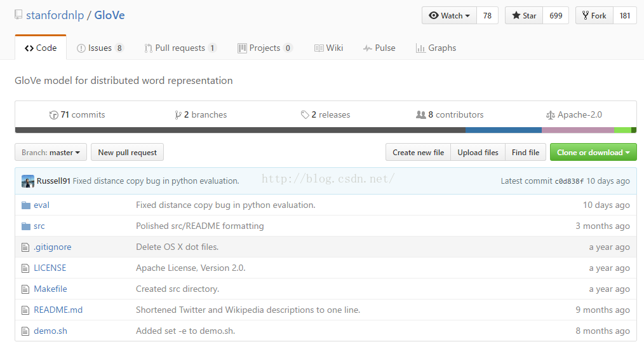Click the Upload files button
This screenshot has height=344, width=644.
(x=478, y=152)
